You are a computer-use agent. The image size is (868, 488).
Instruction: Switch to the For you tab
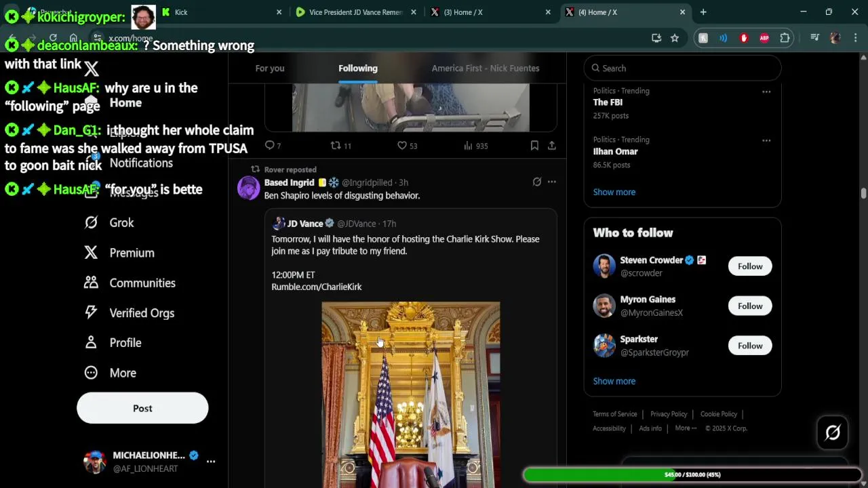[270, 68]
